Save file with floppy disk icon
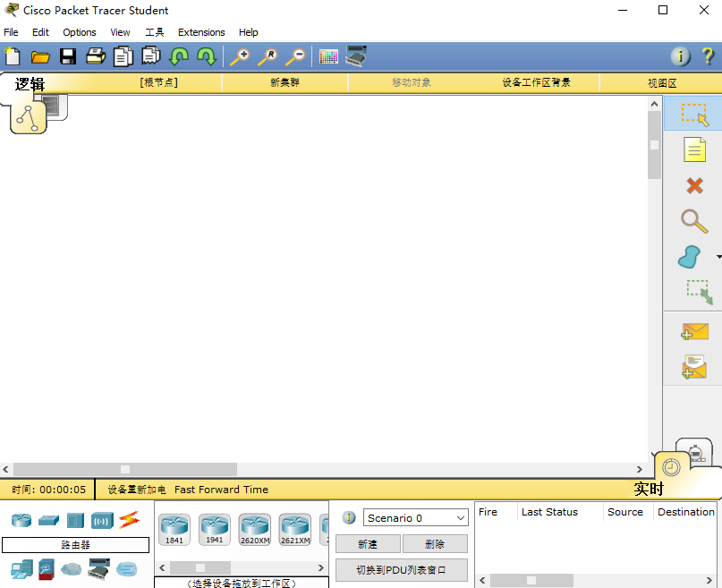Viewport: 722px width, 588px height. [68, 56]
